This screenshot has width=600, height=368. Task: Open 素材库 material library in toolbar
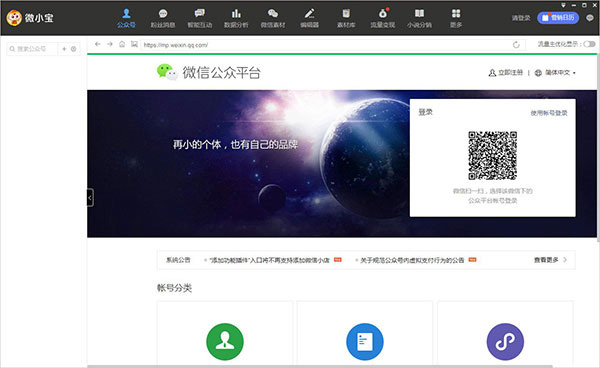pyautogui.click(x=346, y=18)
